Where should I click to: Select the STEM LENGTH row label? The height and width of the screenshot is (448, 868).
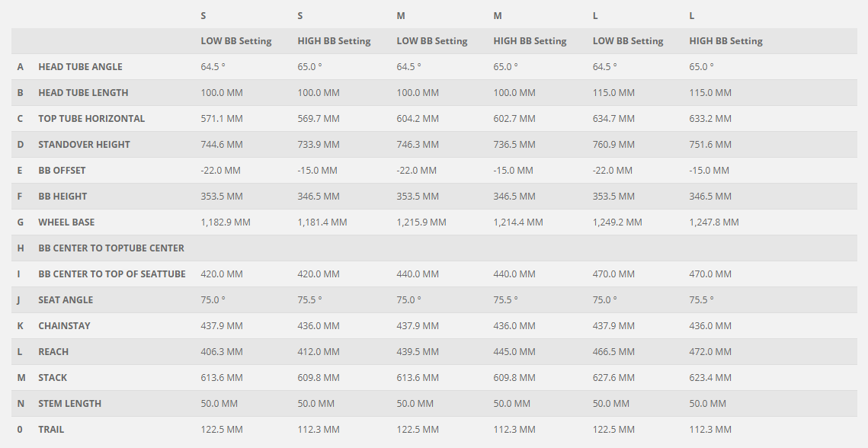(69, 404)
